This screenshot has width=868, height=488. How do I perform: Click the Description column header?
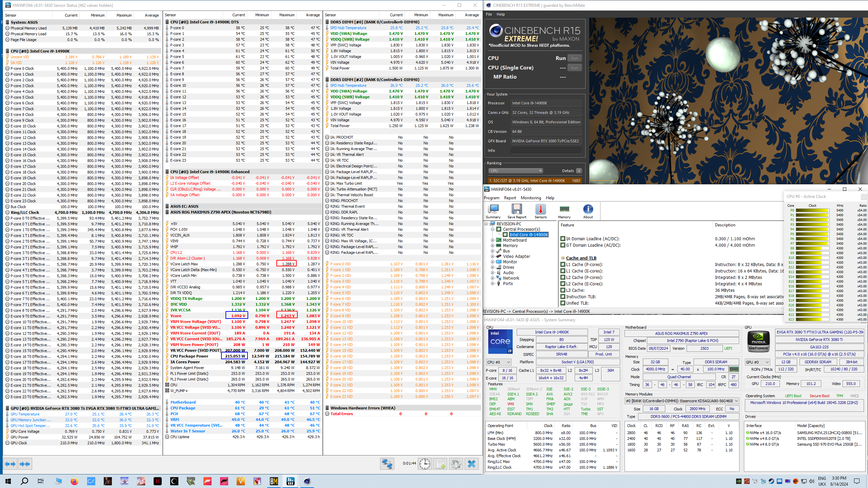(725, 225)
